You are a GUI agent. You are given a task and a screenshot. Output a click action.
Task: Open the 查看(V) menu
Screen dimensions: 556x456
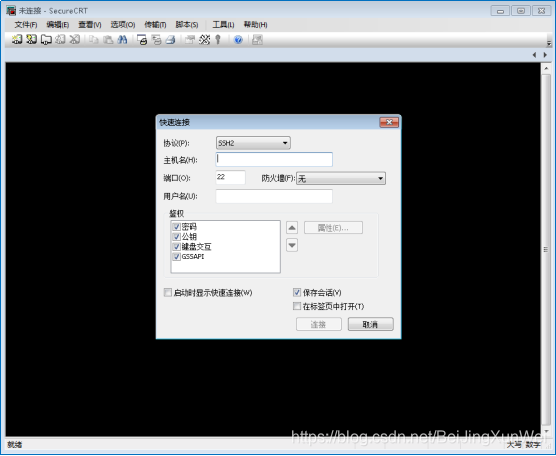[x=90, y=24]
